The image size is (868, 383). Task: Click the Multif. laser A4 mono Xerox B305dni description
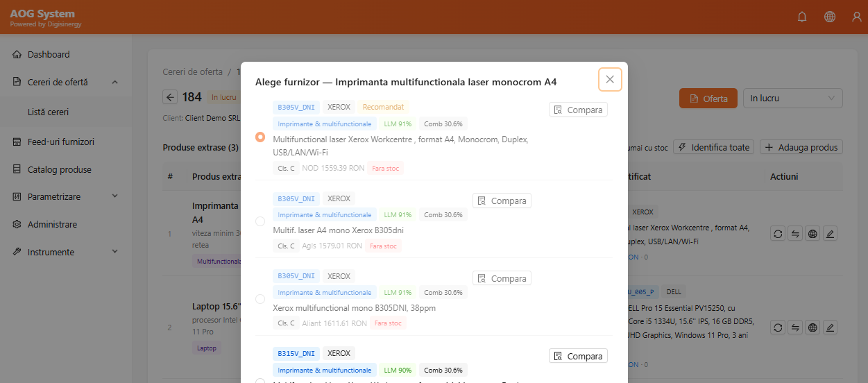[339, 230]
